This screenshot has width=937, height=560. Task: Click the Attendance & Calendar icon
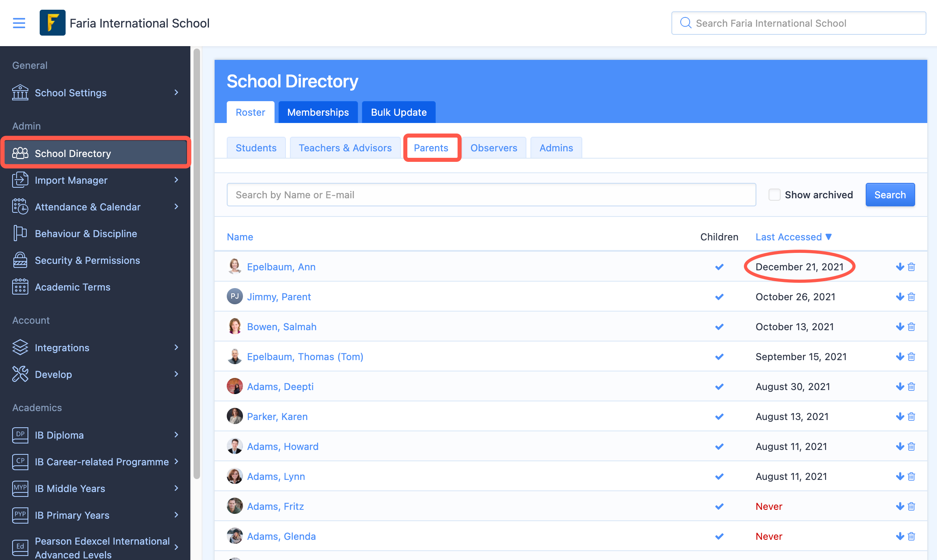tap(20, 207)
